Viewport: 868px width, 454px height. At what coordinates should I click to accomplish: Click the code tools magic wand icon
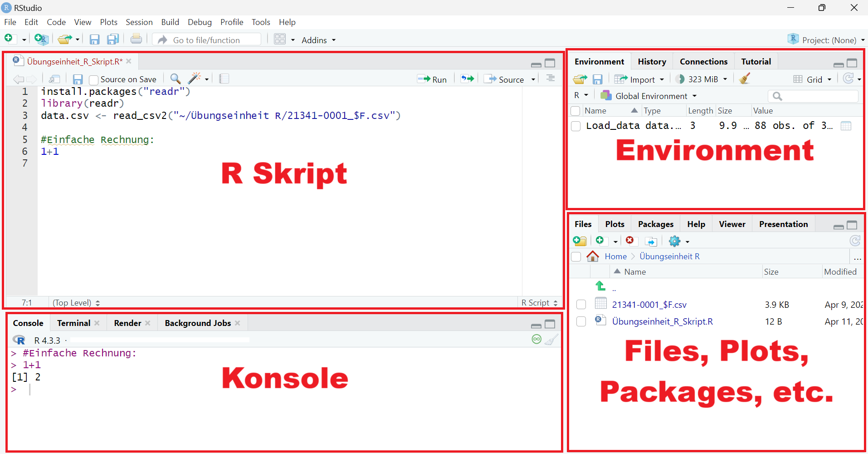tap(194, 78)
